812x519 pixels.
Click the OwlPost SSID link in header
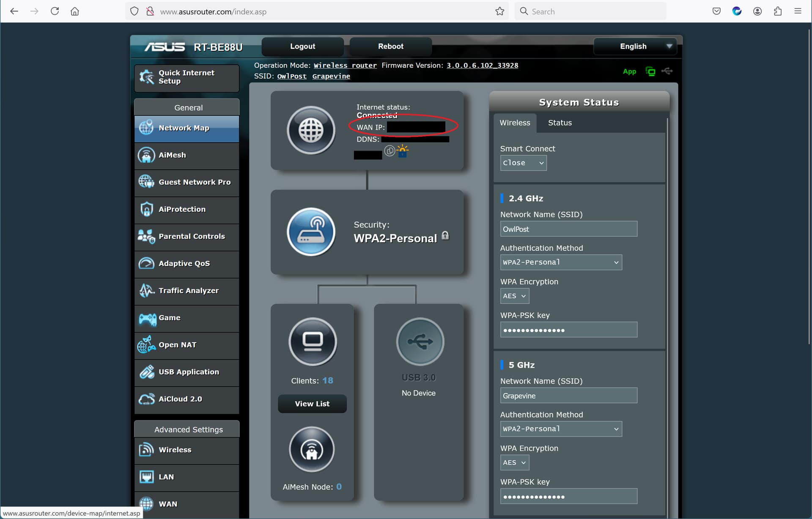pos(292,76)
